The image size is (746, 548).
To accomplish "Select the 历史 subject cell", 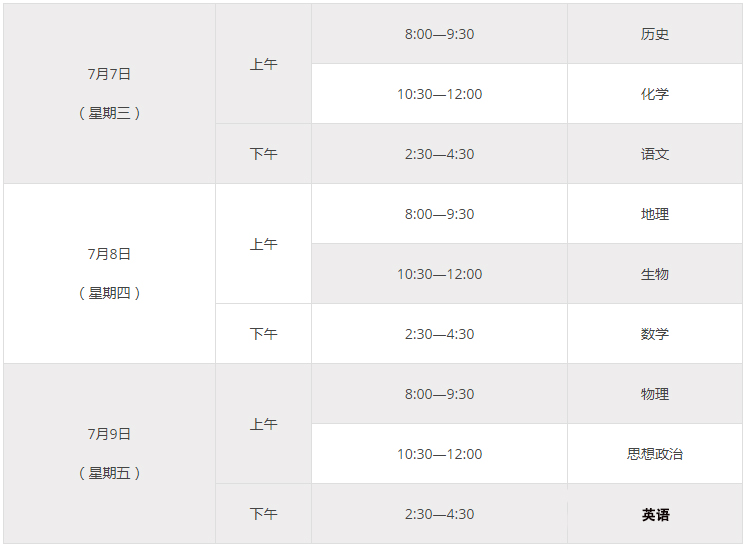I will pyautogui.click(x=655, y=34).
